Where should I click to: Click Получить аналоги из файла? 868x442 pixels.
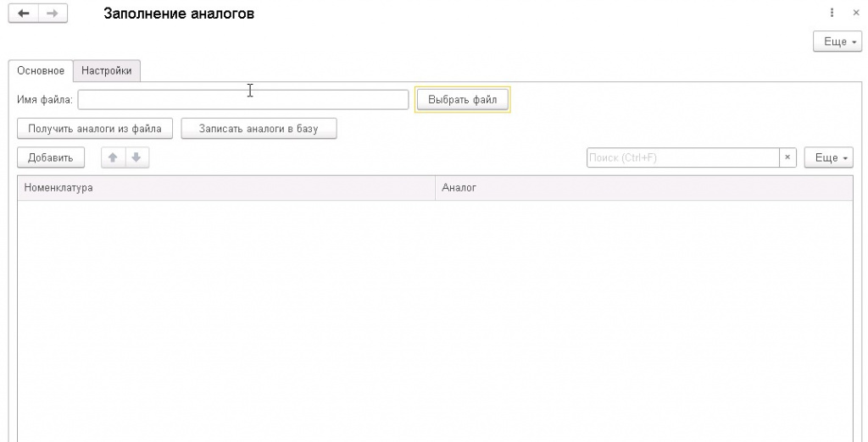click(x=95, y=129)
